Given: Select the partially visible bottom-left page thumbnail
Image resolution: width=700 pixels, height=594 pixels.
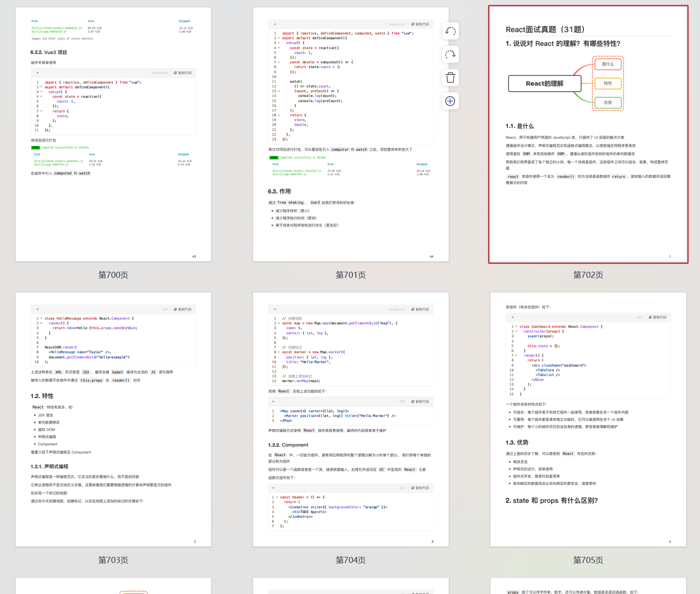Looking at the screenshot, I should pos(113,586).
